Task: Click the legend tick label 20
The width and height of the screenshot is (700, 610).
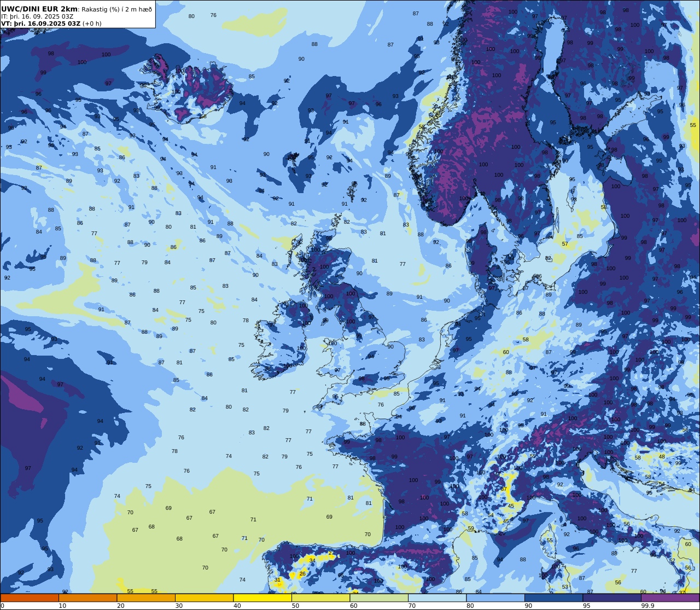Action: coord(120,606)
